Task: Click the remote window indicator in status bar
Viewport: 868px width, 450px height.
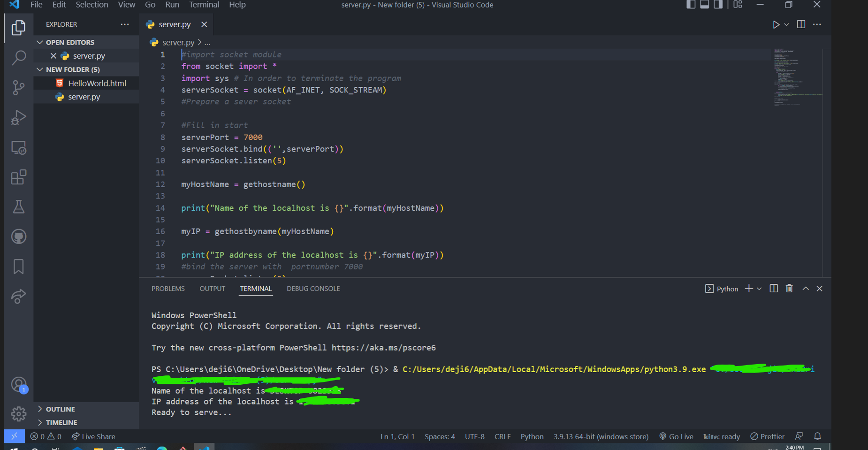Action: click(14, 436)
